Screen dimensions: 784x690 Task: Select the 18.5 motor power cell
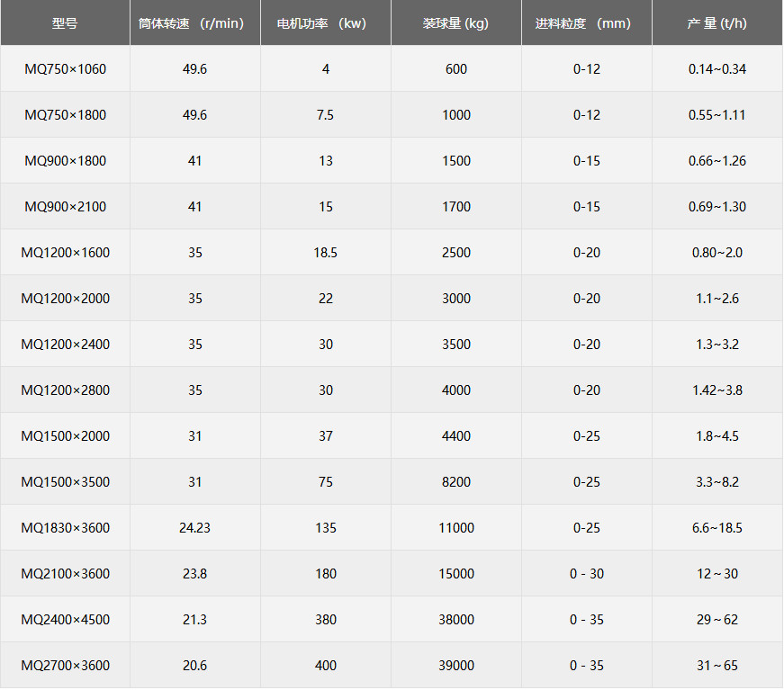point(326,253)
